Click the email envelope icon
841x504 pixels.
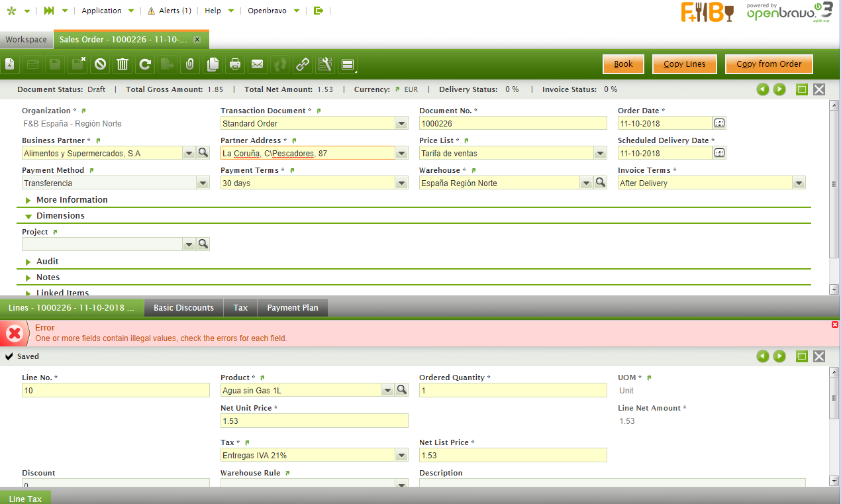(258, 64)
